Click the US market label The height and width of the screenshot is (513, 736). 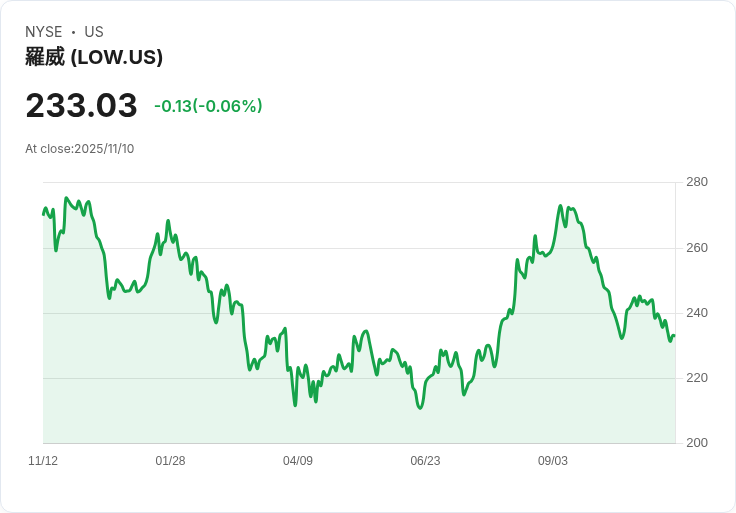[x=94, y=32]
